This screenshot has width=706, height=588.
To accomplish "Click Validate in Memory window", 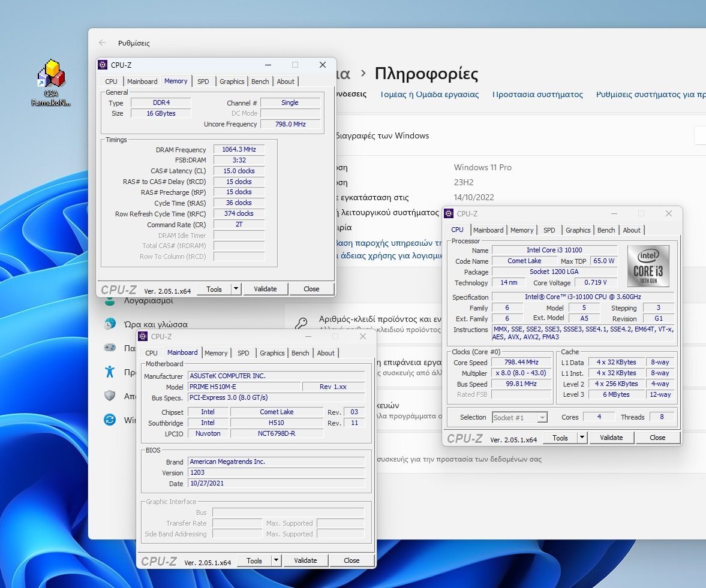I will click(265, 289).
